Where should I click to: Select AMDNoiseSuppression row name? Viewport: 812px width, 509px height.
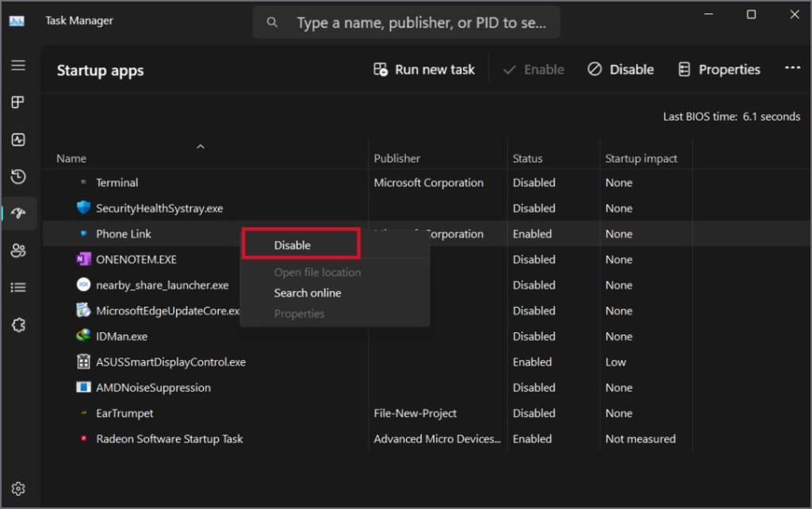click(x=153, y=388)
